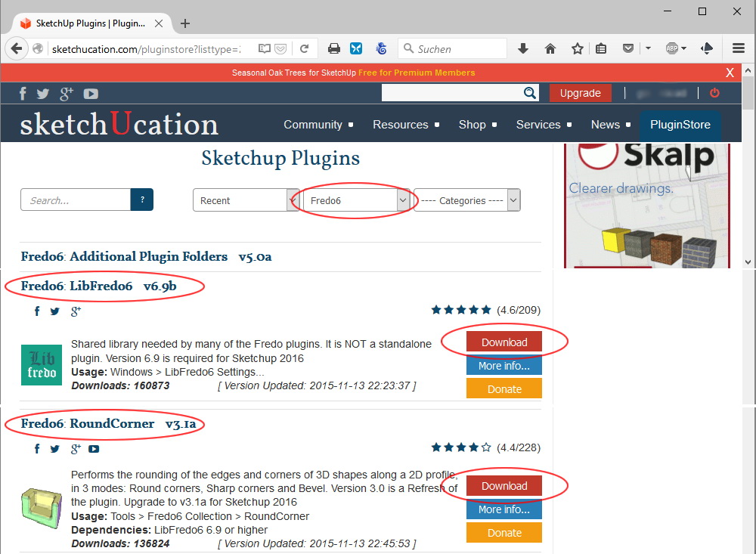Screen dimensions: 756x554
Task: Bookmark this page with the star icon
Action: pos(578,48)
